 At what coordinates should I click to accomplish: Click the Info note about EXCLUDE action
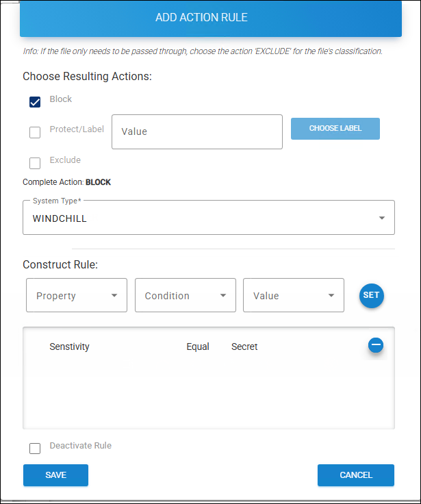[203, 51]
